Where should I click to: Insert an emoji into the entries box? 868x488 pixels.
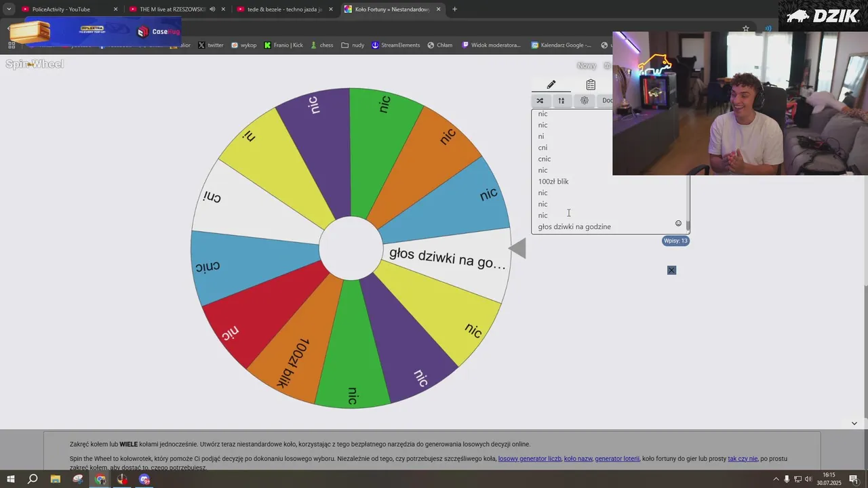pos(678,224)
